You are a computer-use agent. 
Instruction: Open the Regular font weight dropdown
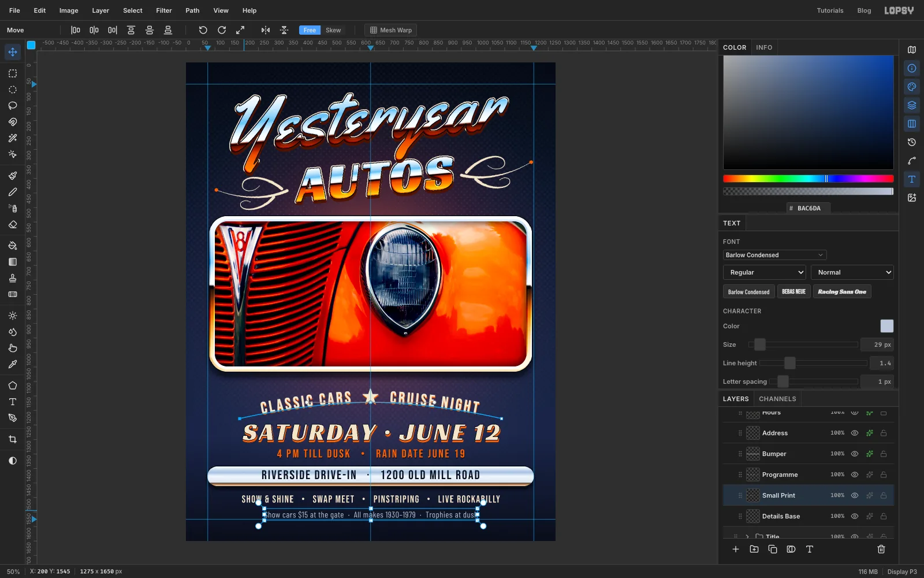pyautogui.click(x=765, y=272)
